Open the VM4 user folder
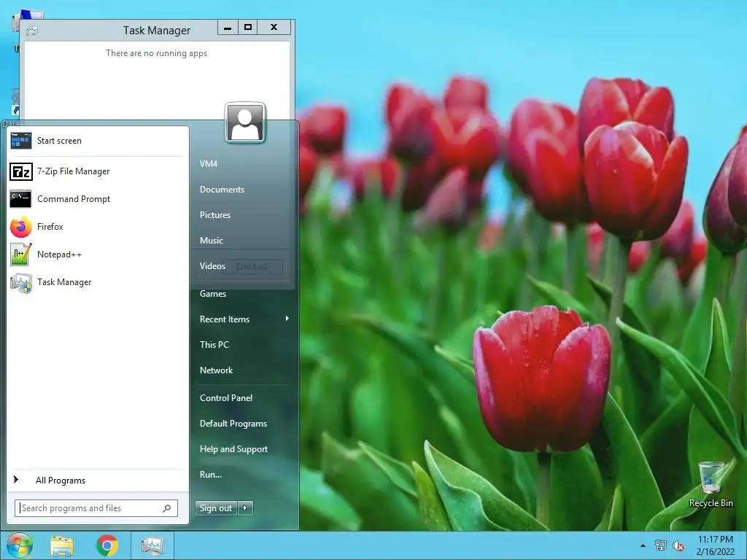This screenshot has height=560, width=747. (x=209, y=164)
